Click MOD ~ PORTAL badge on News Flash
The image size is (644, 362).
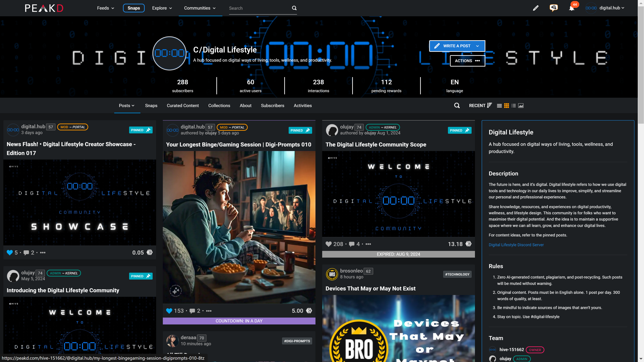click(73, 127)
